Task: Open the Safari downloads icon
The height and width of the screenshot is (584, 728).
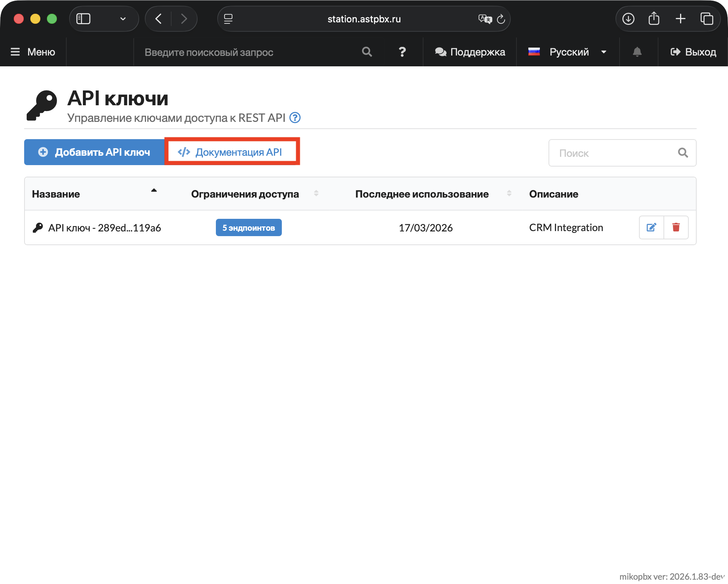Action: click(x=628, y=19)
